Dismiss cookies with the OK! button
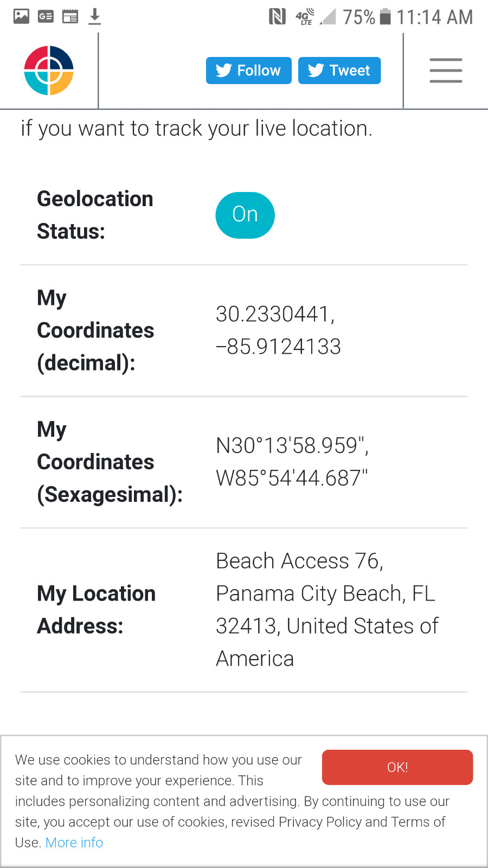Viewport: 488px width, 868px height. pos(397,767)
